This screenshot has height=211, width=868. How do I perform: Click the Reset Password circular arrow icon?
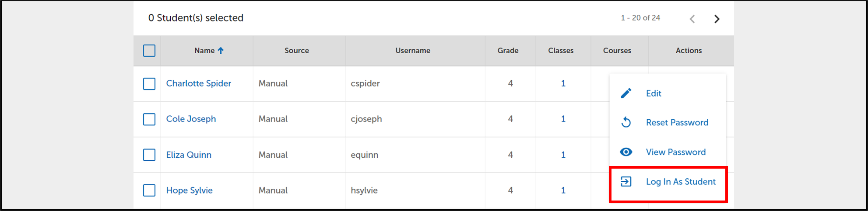click(x=626, y=122)
